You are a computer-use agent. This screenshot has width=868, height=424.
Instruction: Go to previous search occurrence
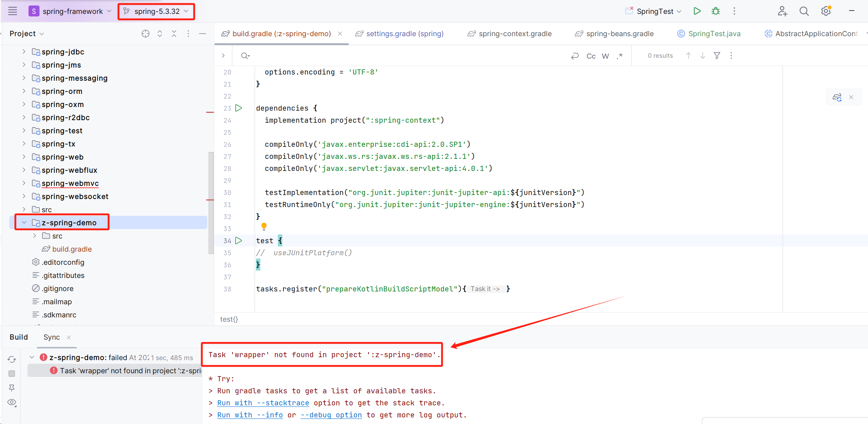(x=688, y=56)
